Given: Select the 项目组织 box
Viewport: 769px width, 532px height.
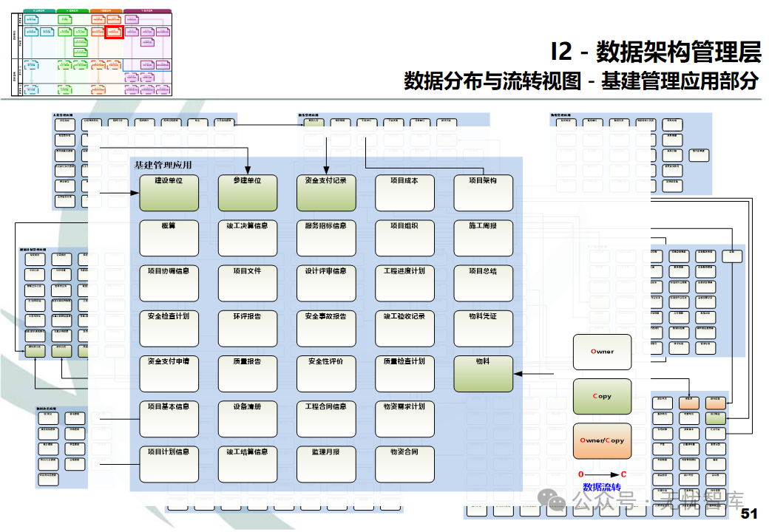Looking at the screenshot, I should [x=404, y=238].
